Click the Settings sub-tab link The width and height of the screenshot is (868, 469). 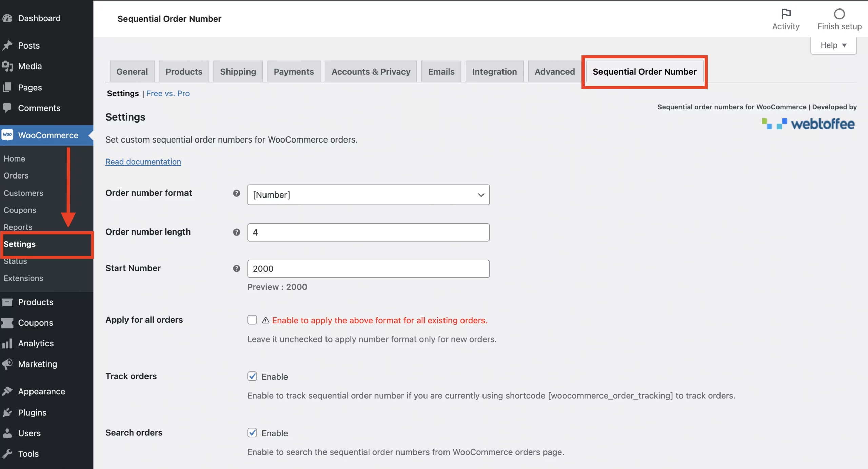(x=123, y=93)
